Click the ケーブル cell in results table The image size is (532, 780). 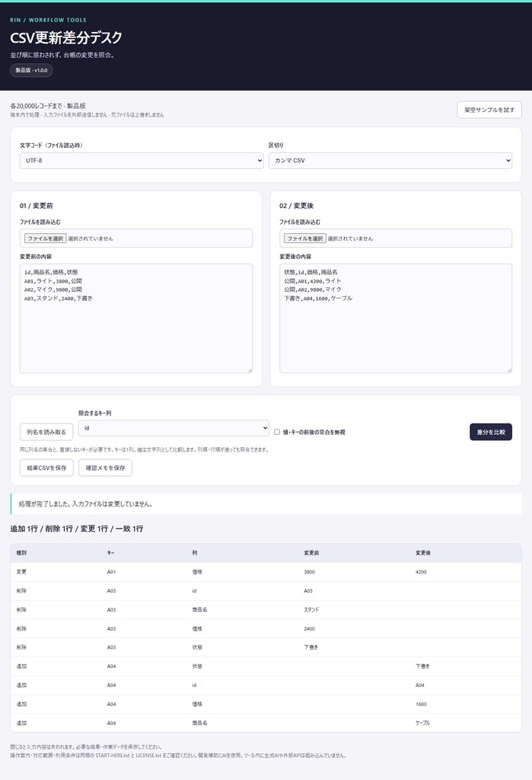[x=422, y=723]
